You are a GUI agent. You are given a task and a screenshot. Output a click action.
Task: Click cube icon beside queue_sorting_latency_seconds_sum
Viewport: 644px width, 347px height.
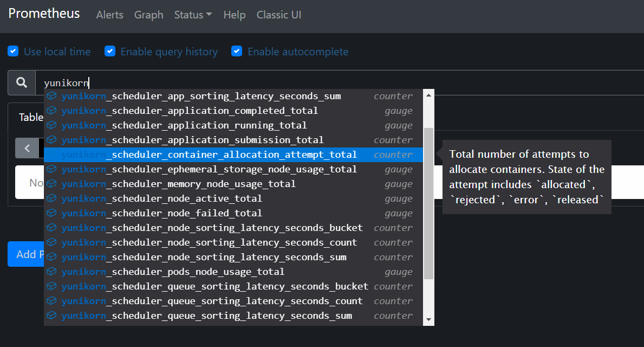pyautogui.click(x=51, y=316)
